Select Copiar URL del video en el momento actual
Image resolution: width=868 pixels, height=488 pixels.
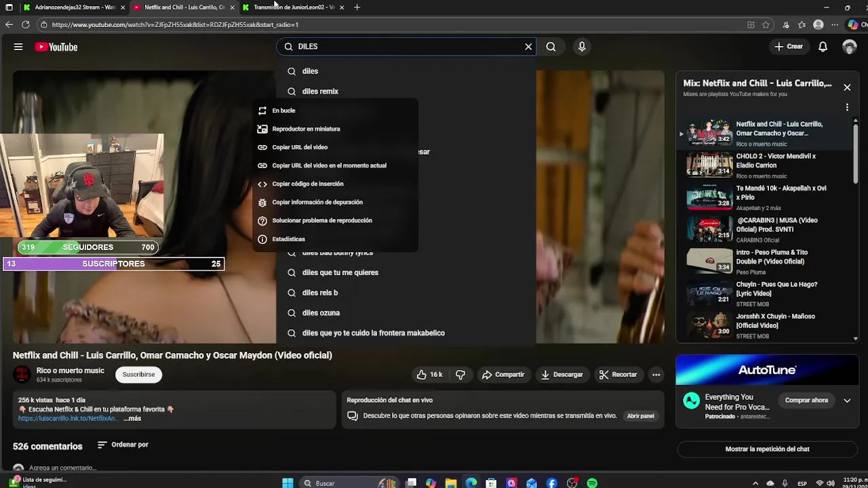(335, 165)
